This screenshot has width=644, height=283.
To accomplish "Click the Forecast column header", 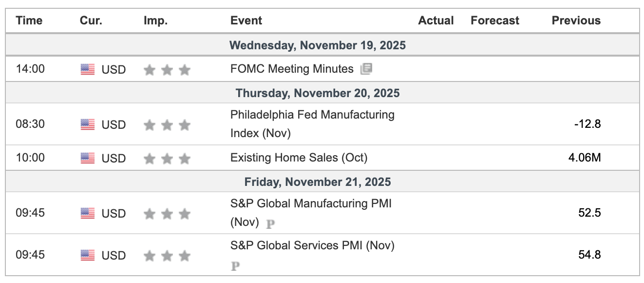I will tap(494, 20).
